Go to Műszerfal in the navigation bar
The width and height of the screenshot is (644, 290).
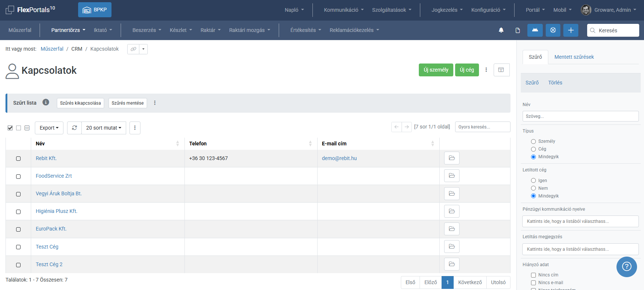pos(20,30)
